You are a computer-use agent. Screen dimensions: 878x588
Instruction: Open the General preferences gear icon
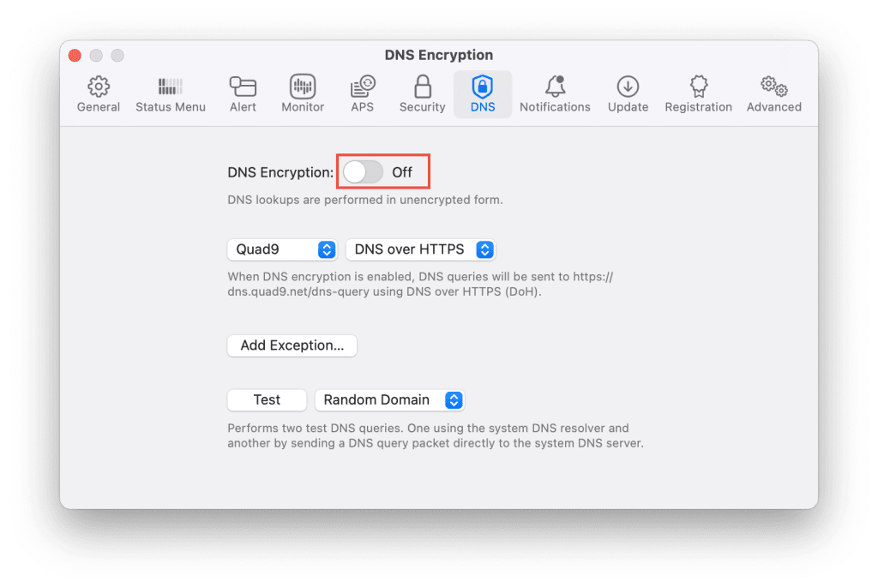99,87
